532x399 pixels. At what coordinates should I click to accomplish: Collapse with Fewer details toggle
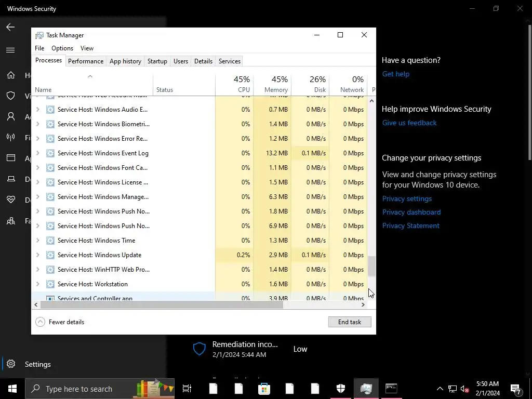pyautogui.click(x=60, y=322)
